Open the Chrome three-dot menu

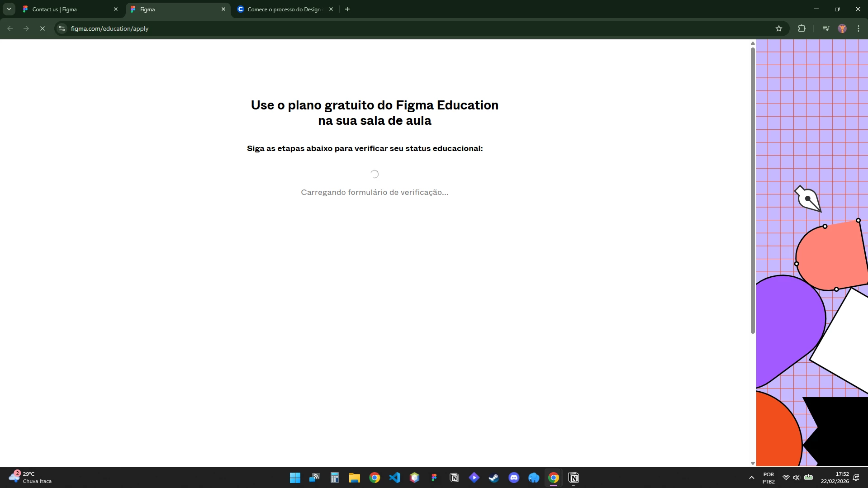pos(859,28)
